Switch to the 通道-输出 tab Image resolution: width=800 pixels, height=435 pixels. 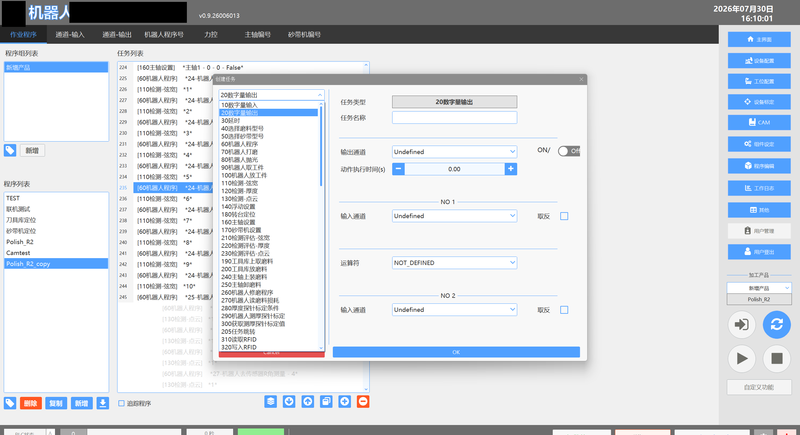point(117,35)
